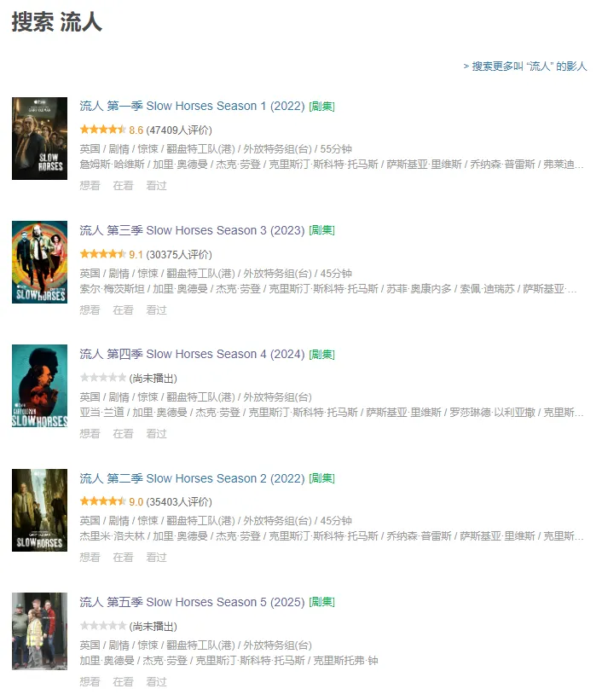Image resolution: width=596 pixels, height=700 pixels.
Task: Open Slow Horses Season 5 poster thumbnail
Action: click(x=39, y=631)
